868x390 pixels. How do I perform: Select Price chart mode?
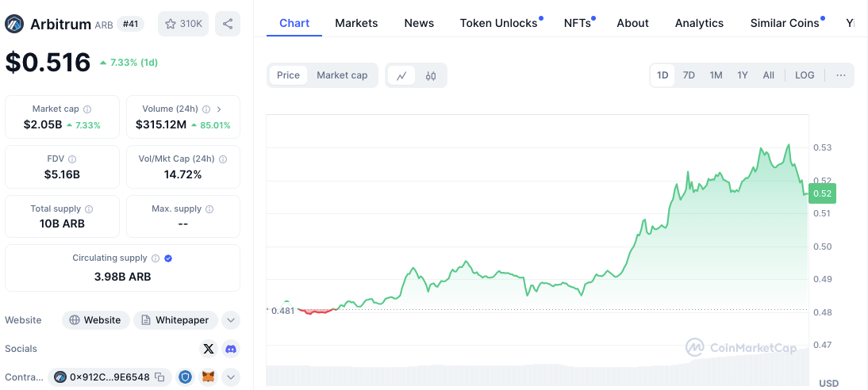click(289, 75)
